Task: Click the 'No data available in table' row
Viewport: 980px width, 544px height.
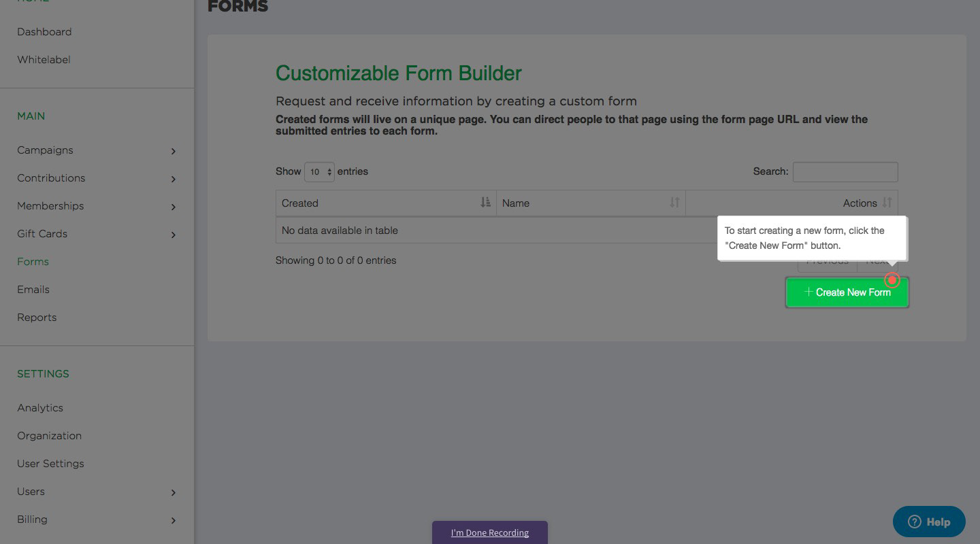Action: (x=587, y=231)
